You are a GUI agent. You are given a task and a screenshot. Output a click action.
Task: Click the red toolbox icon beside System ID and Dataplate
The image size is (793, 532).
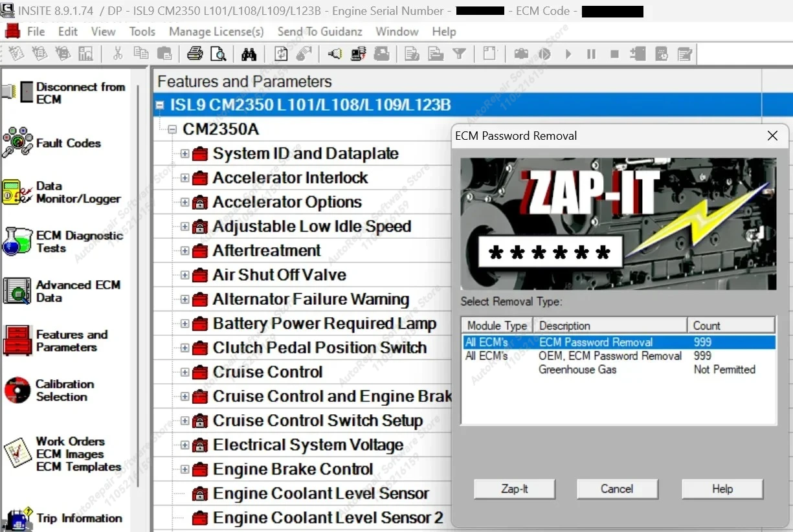click(200, 154)
